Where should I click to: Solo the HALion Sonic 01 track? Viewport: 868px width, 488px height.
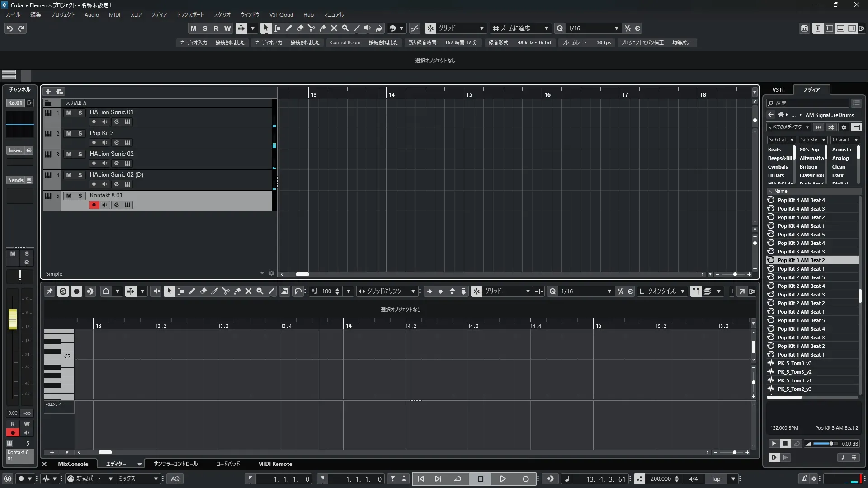(x=80, y=113)
